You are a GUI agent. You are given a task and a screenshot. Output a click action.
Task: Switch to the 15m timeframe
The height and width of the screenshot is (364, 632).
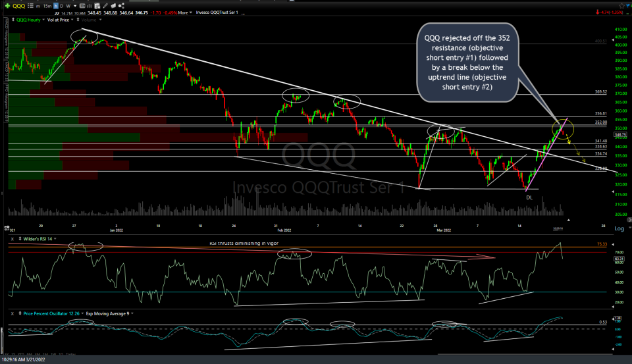(x=47, y=6)
